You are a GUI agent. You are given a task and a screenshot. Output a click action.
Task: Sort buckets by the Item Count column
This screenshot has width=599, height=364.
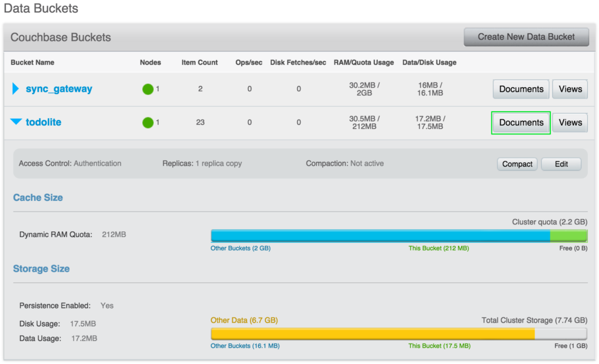pyautogui.click(x=201, y=63)
